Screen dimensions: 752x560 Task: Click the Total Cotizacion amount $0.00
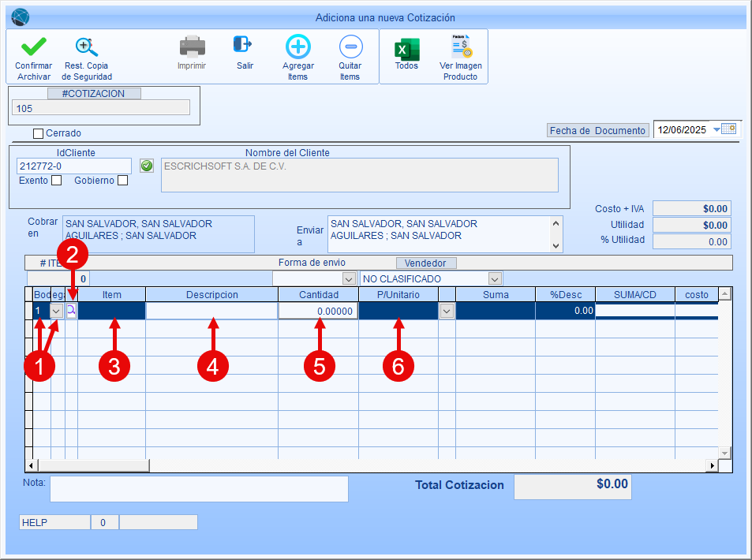pyautogui.click(x=573, y=487)
